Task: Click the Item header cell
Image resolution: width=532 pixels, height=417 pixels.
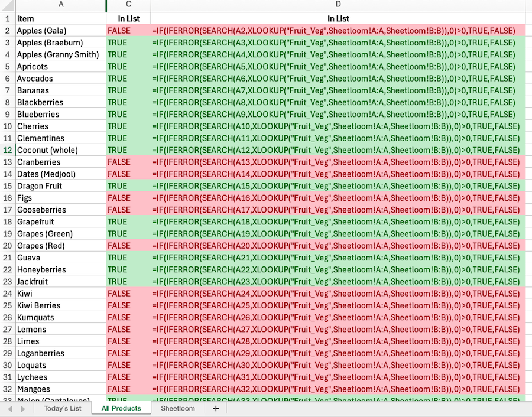Action: click(61, 18)
